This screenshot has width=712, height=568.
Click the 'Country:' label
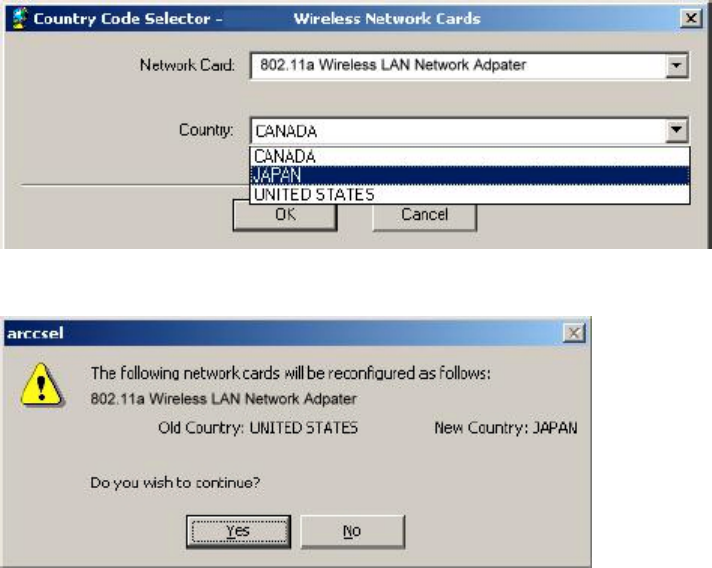(x=206, y=130)
